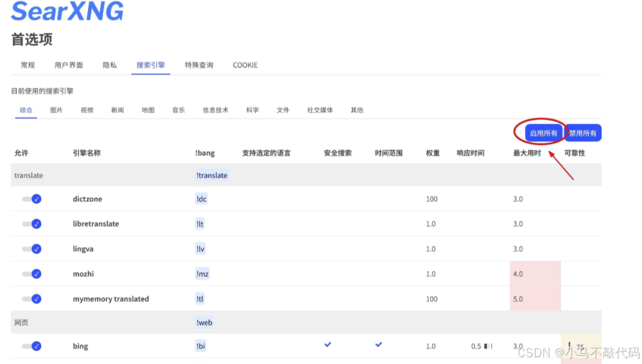Toggle the libretranslate engine switch

pos(31,224)
